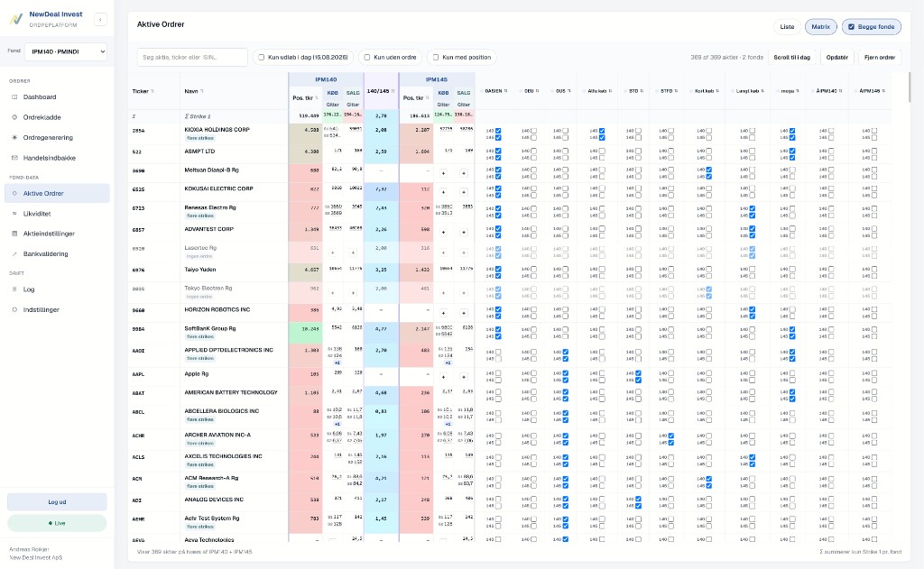
Task: Click the sort icon next to 0ASIEN
Action: (505, 91)
